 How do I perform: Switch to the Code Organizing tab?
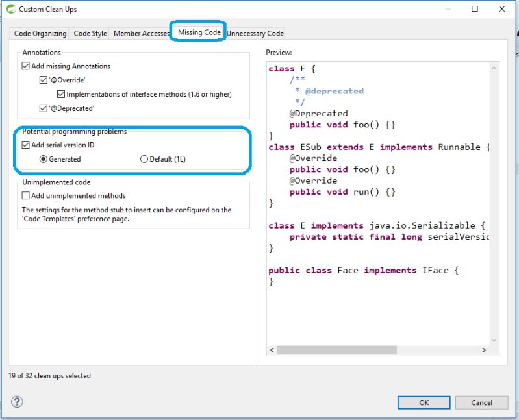[x=40, y=33]
